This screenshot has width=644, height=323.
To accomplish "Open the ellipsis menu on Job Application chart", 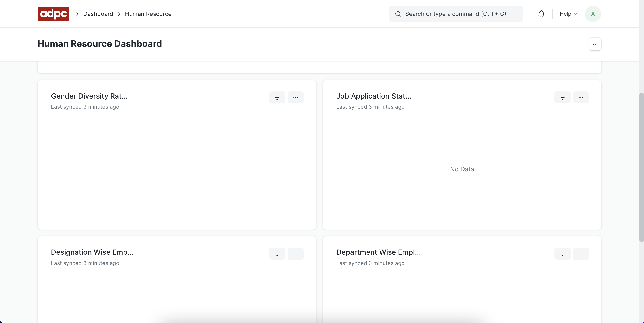I will click(x=581, y=97).
